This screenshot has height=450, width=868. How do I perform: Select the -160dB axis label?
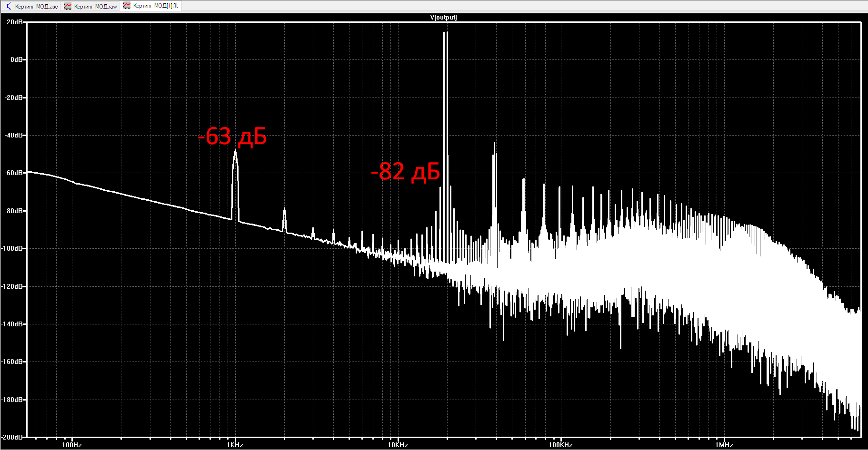point(12,362)
